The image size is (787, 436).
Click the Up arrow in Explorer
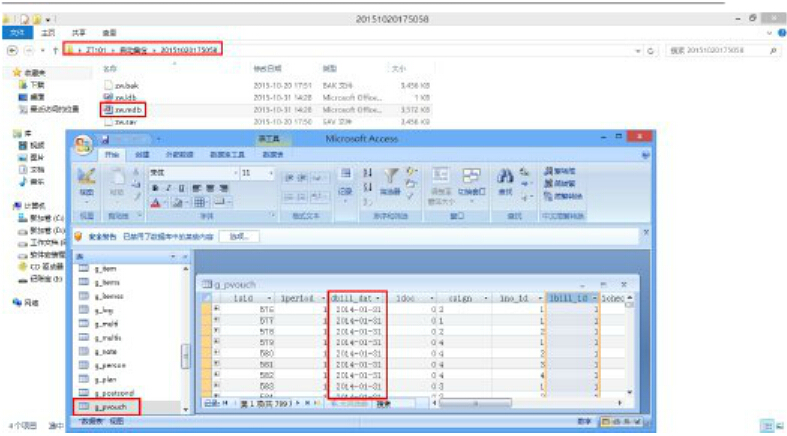coord(55,51)
